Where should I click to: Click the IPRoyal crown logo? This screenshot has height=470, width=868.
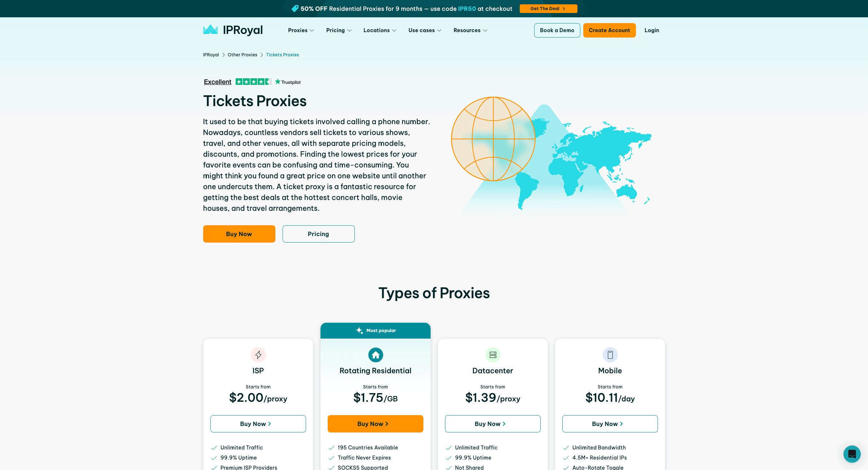[x=210, y=30]
